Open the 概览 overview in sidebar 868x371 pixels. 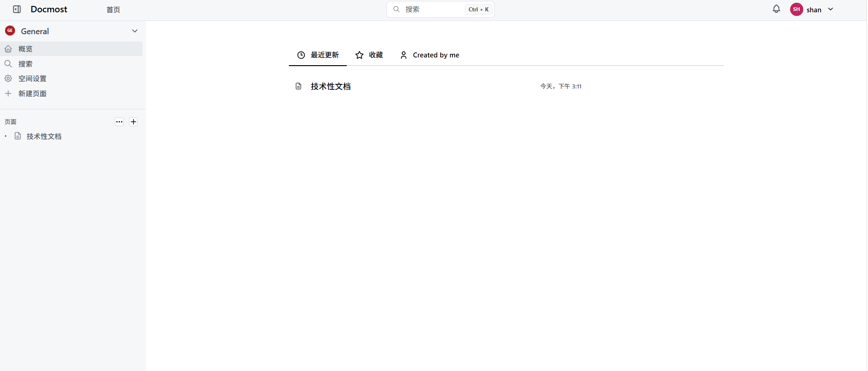click(72, 49)
